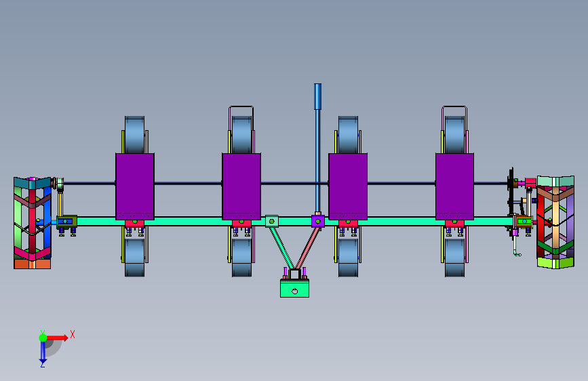The height and width of the screenshot is (381, 588).
Task: Click the blue Z axis arrow of the triad
Action: pos(43,353)
